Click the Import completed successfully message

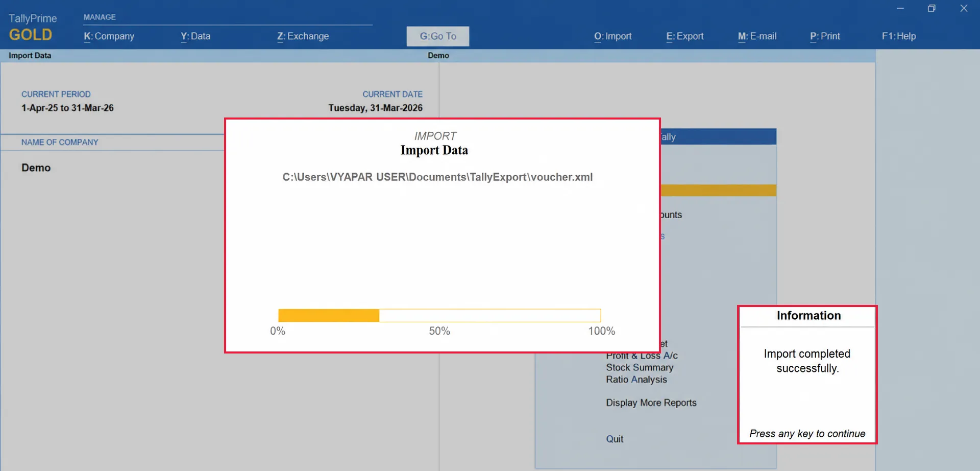tap(807, 361)
